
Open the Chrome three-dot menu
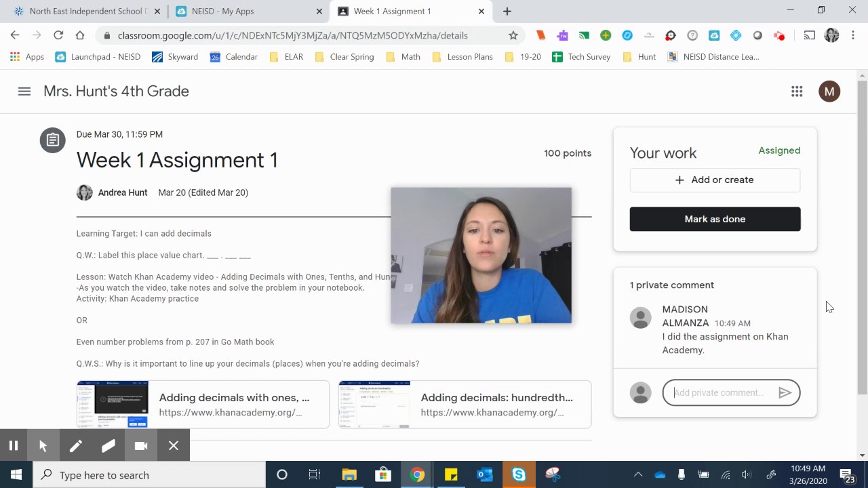tap(853, 35)
